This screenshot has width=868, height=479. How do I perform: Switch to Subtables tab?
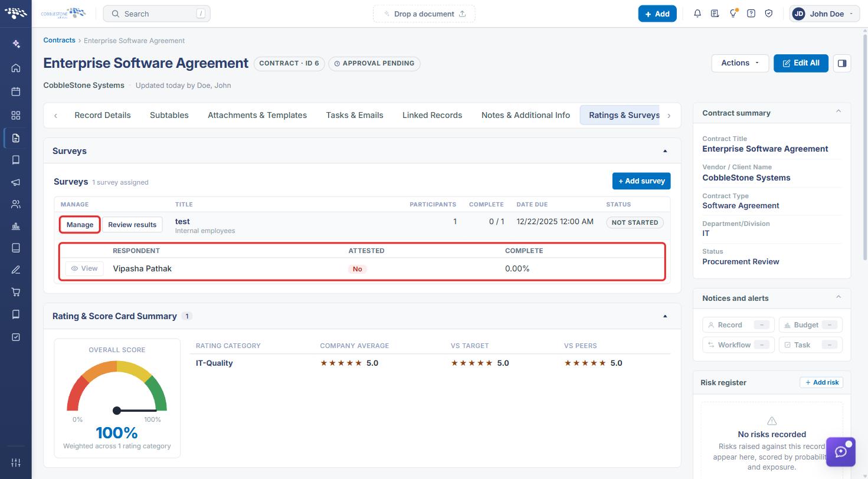click(169, 115)
